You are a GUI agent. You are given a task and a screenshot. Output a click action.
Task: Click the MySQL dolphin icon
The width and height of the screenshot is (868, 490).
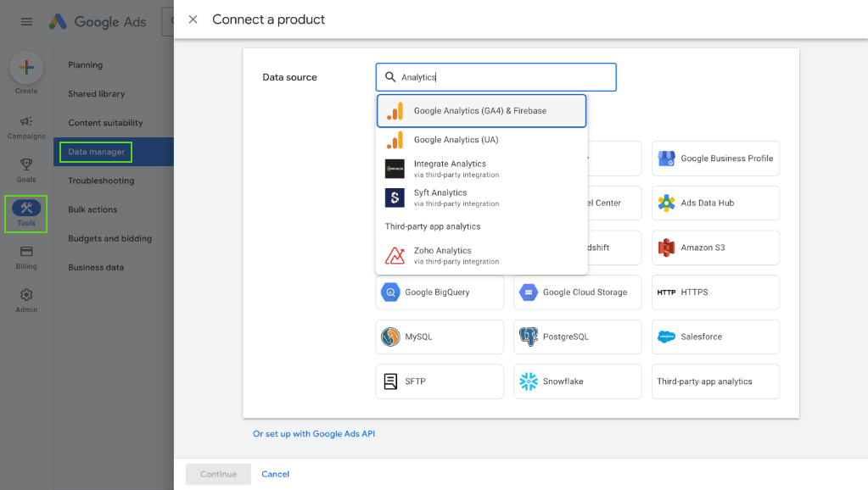click(390, 337)
